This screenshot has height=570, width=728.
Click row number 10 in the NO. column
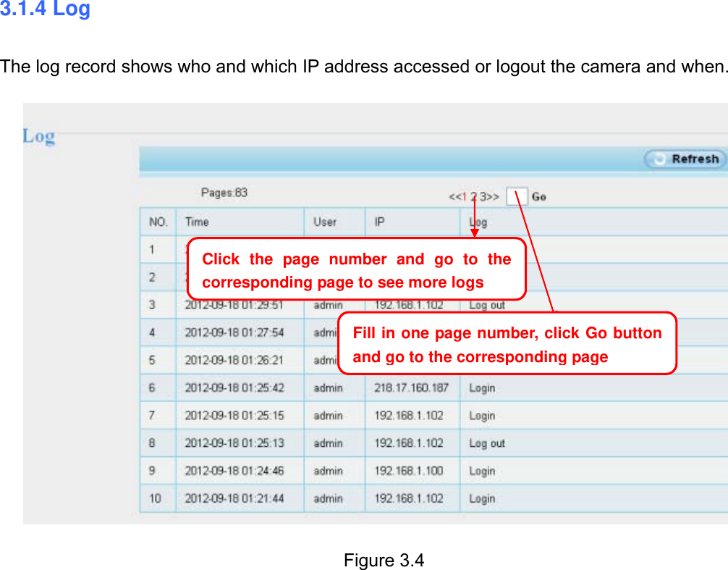coord(155,498)
